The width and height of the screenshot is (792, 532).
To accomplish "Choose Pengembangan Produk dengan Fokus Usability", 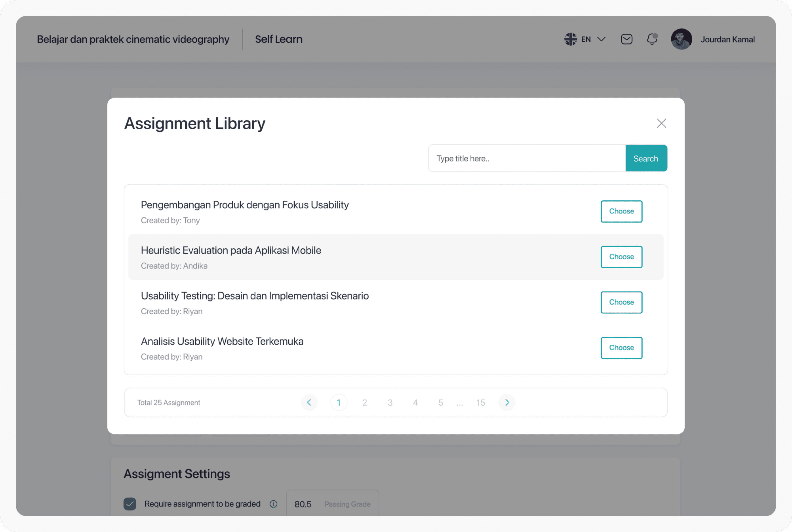I will pos(621,211).
